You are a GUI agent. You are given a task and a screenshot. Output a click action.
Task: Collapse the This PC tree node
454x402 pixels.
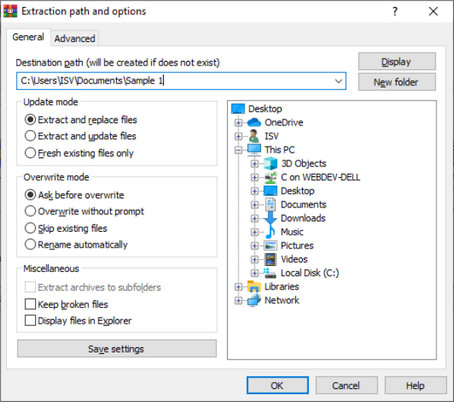point(238,150)
